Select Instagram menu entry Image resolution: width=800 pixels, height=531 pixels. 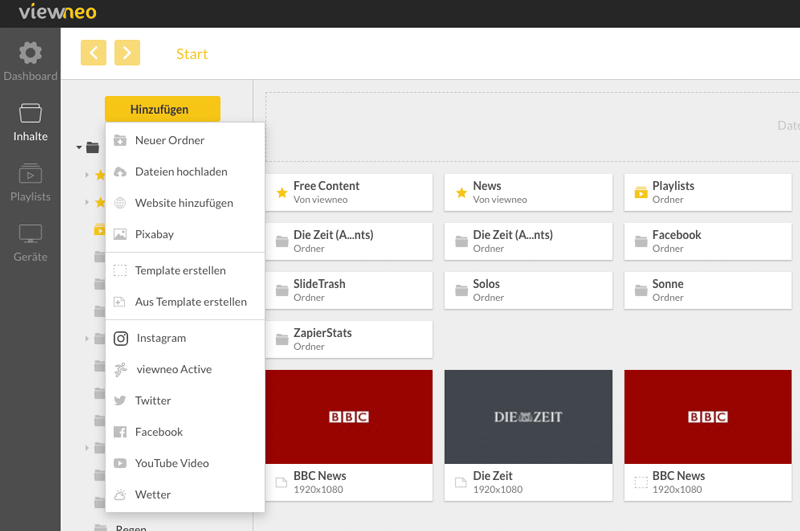(x=185, y=338)
